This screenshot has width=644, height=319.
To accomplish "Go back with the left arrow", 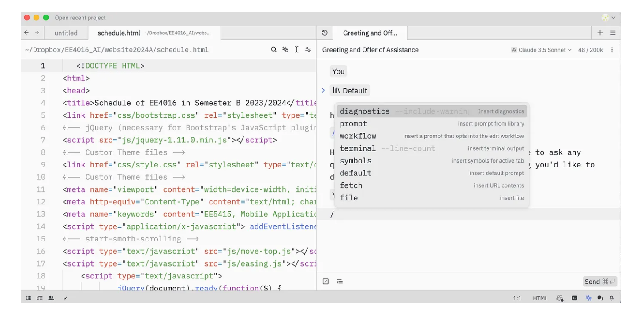I will click(x=26, y=33).
